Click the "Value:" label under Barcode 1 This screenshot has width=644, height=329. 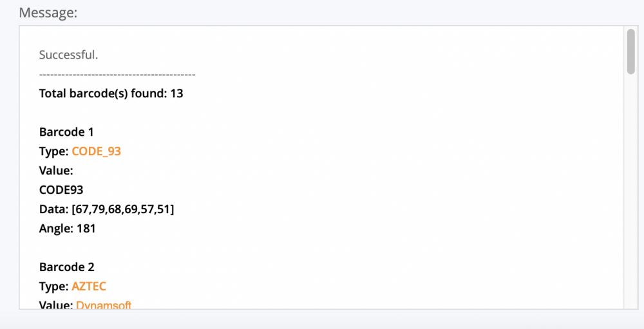point(56,171)
